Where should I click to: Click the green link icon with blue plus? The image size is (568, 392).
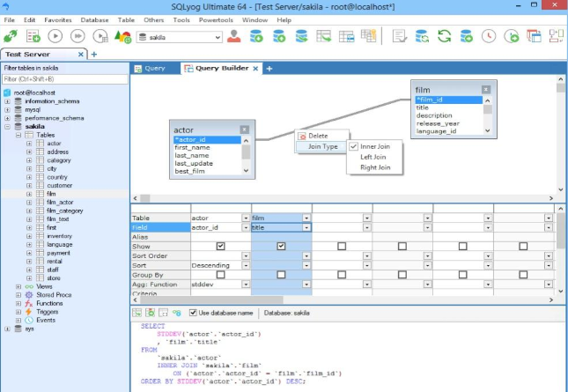(x=176, y=313)
